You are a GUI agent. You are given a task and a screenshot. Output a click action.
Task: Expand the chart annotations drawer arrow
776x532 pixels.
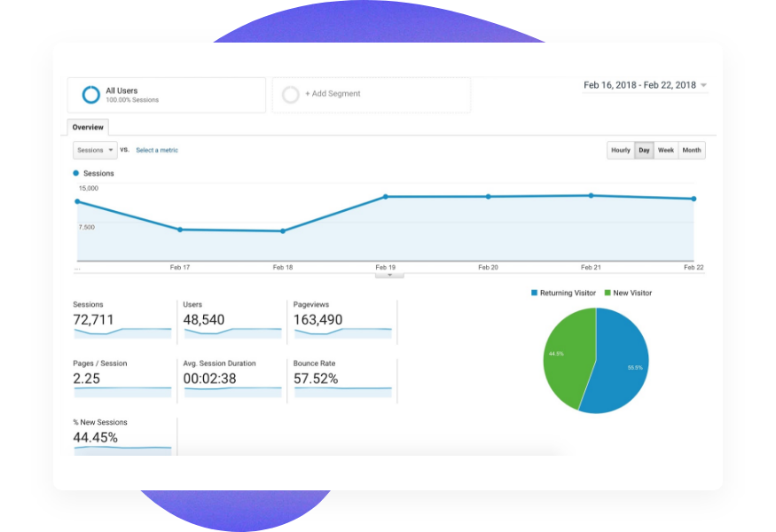389,275
